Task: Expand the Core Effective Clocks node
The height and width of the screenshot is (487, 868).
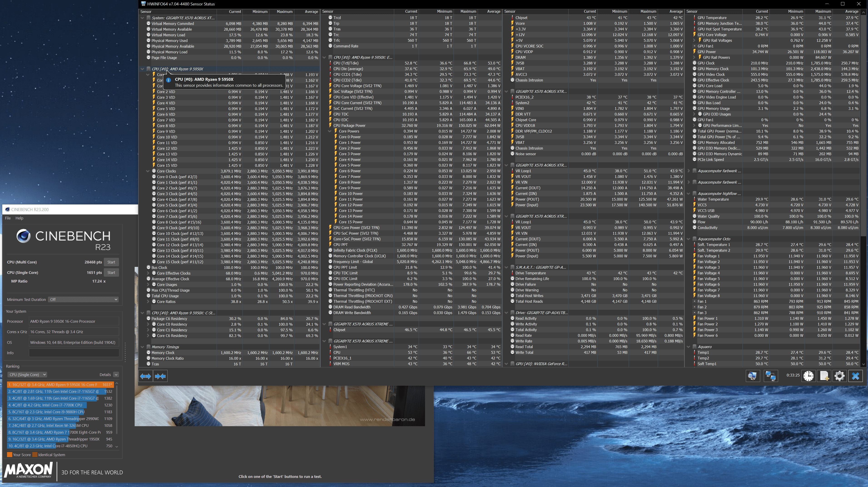Action: point(148,273)
